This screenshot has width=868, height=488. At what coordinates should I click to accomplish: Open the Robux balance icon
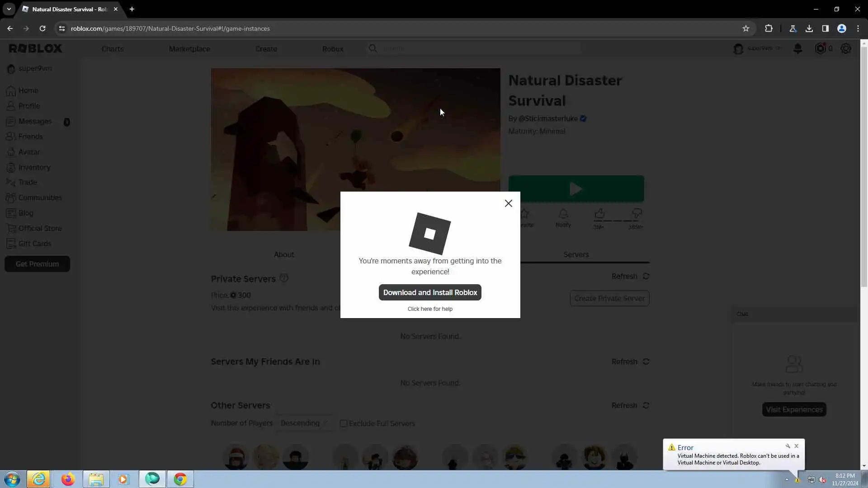(x=820, y=48)
